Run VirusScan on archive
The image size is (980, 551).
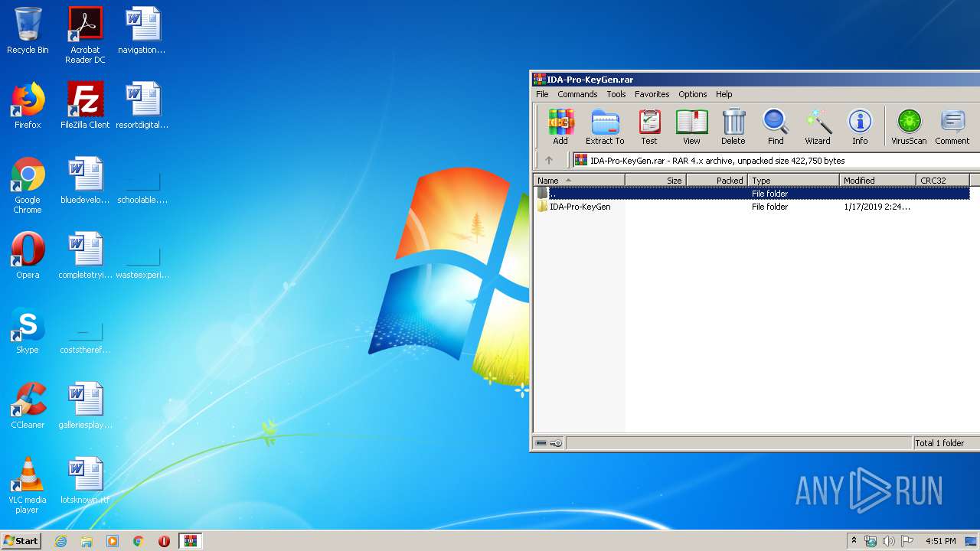(x=909, y=127)
